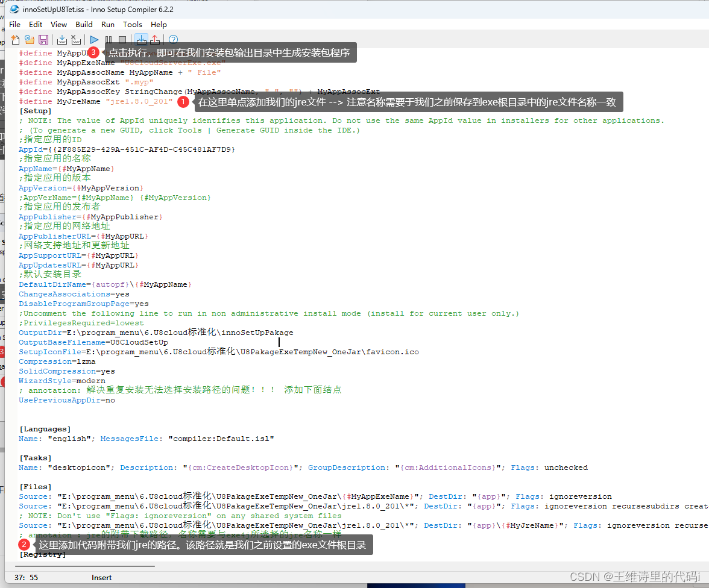Click the DefaultDirName line
Screen dimensions: 709x588
[105, 285]
